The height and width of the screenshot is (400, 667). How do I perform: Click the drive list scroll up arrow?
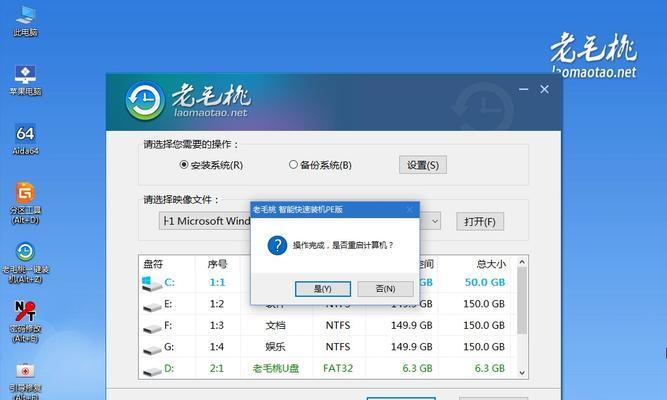(x=522, y=262)
